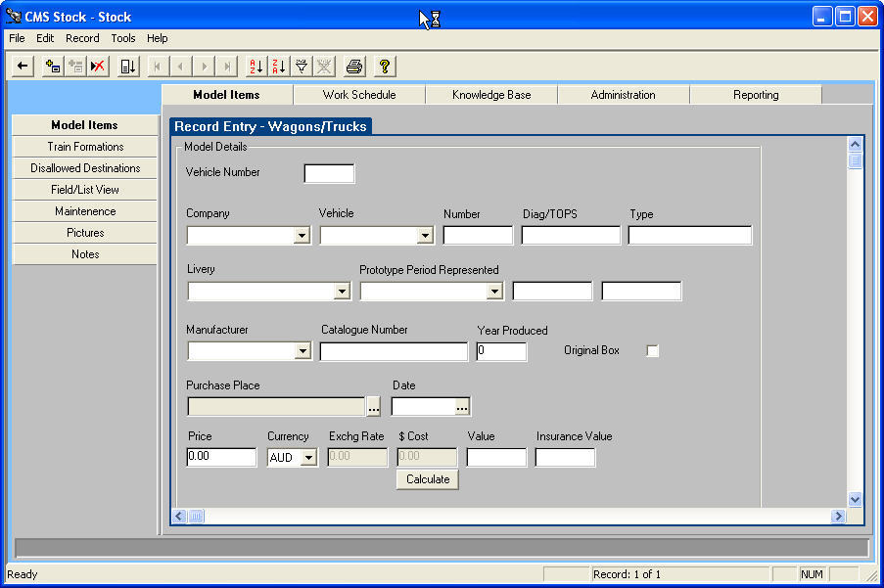Viewport: 884px width, 588px height.
Task: Open the File menu
Action: (x=17, y=38)
